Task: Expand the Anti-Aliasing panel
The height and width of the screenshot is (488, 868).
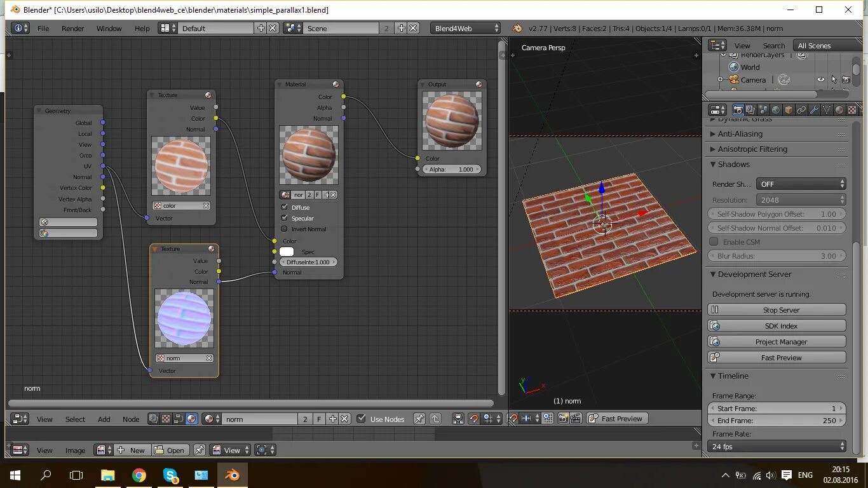Action: coord(740,134)
